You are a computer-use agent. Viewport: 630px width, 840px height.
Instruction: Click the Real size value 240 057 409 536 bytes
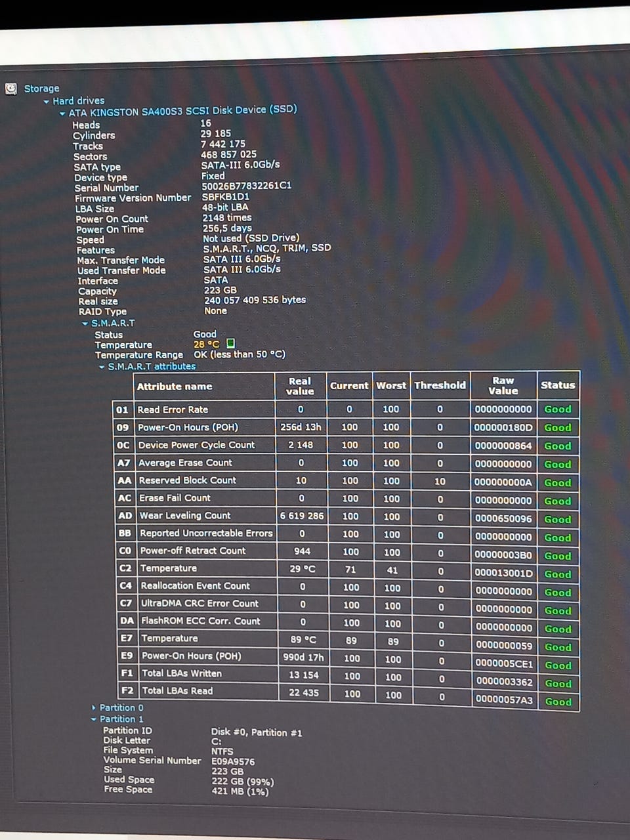255,300
